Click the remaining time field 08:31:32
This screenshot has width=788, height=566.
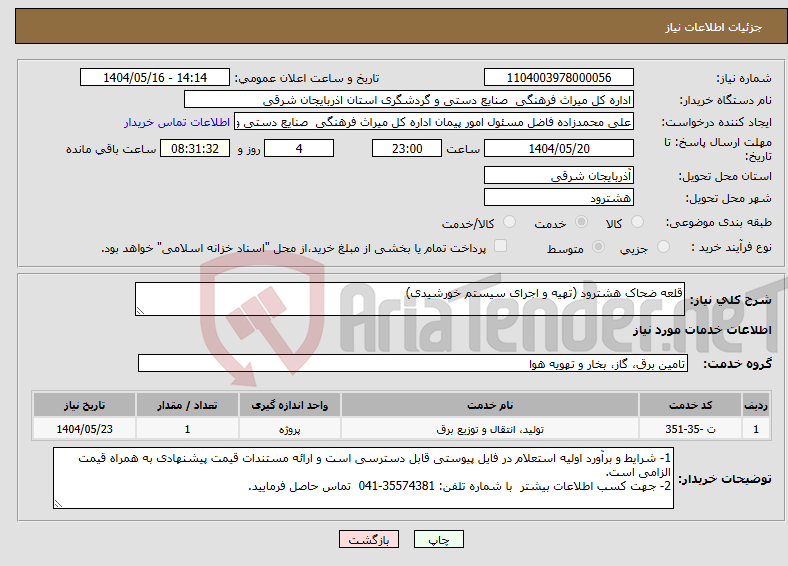point(195,148)
